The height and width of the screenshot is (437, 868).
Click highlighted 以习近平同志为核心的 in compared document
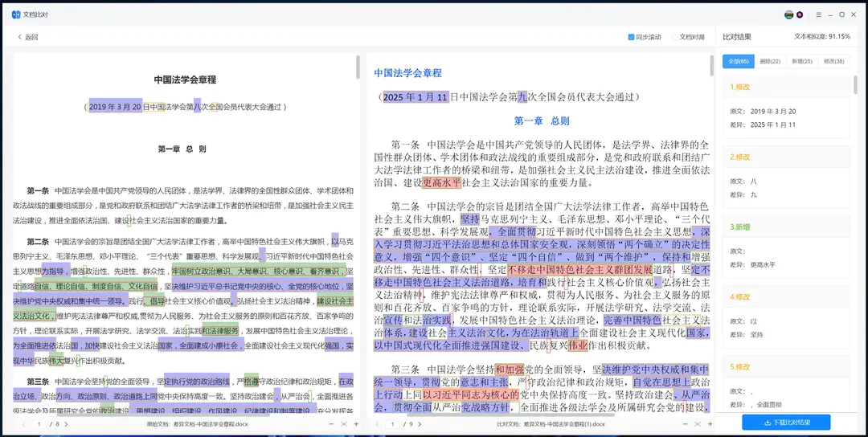471,396
